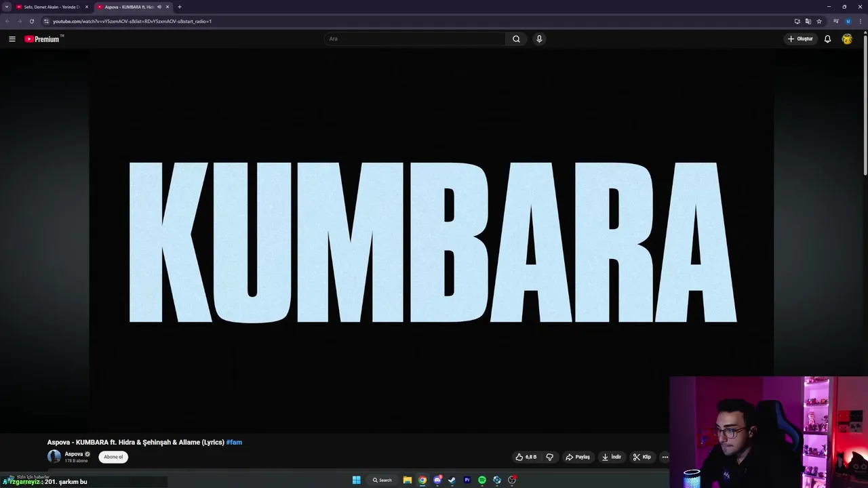868x488 pixels.
Task: Open Chrome three-dot menu
Action: tap(860, 21)
